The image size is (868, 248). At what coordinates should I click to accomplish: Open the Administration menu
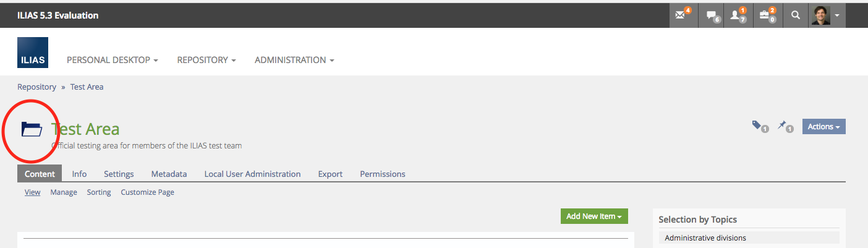click(294, 60)
